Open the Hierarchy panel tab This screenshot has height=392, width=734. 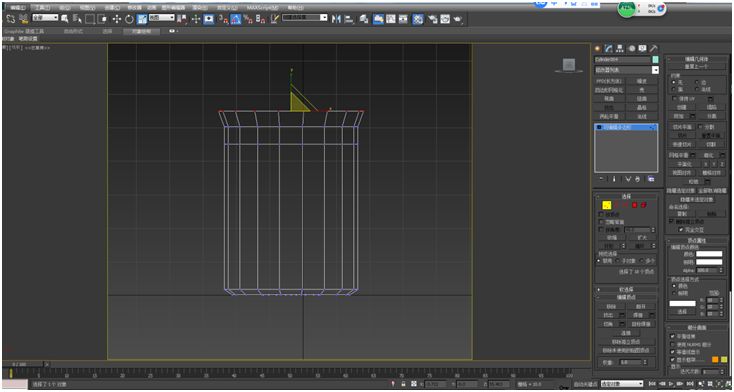pos(620,48)
